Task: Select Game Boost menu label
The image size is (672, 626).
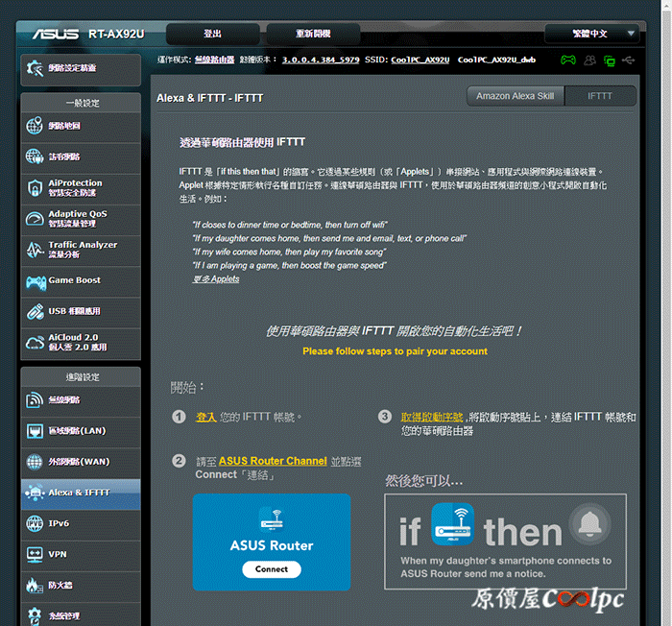Action: 75,280
